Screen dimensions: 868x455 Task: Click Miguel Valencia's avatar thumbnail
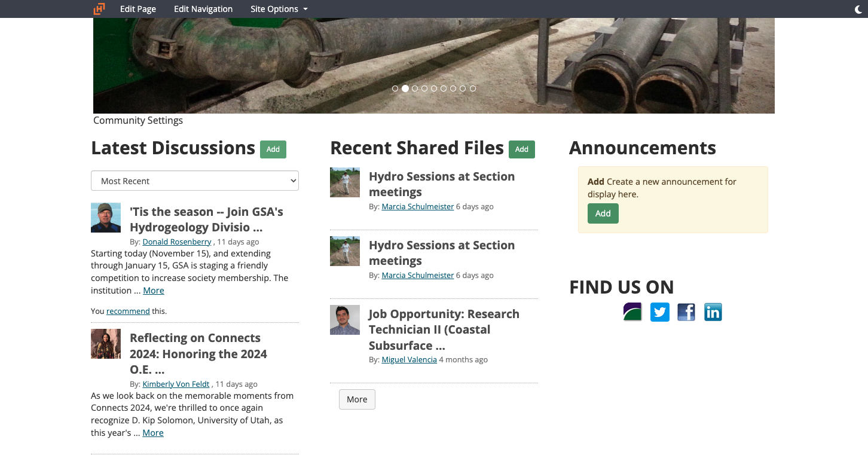tap(345, 320)
